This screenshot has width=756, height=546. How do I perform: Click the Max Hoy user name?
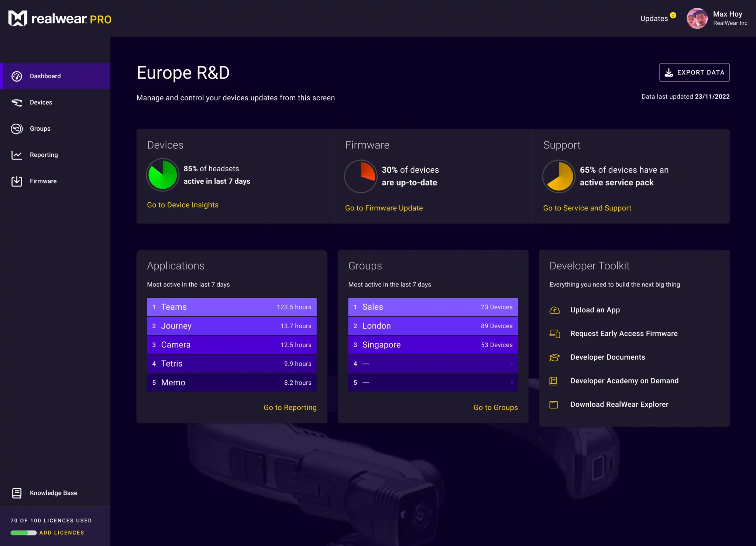click(728, 14)
